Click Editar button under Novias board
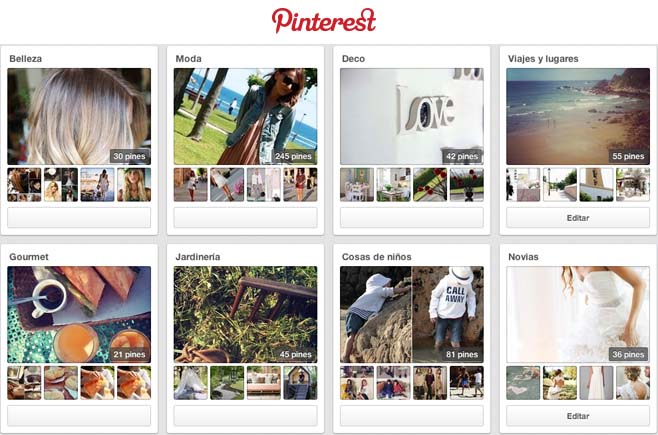This screenshot has width=658, height=435. [x=578, y=416]
